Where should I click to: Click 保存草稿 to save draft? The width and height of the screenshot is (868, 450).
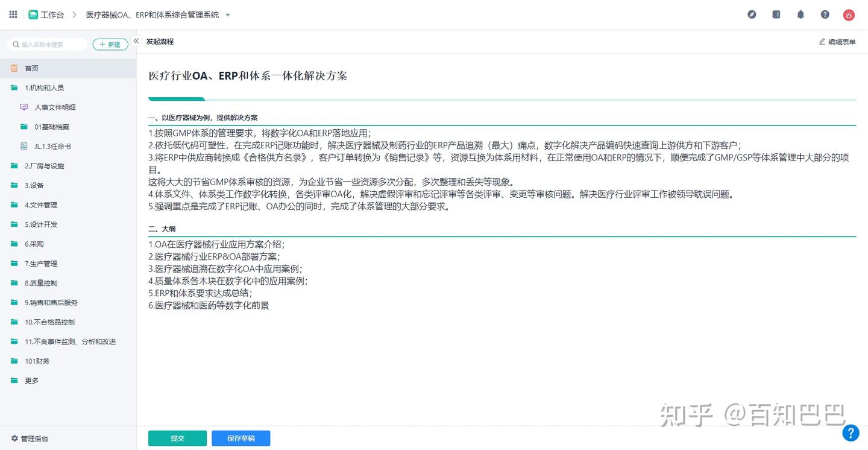pyautogui.click(x=241, y=438)
